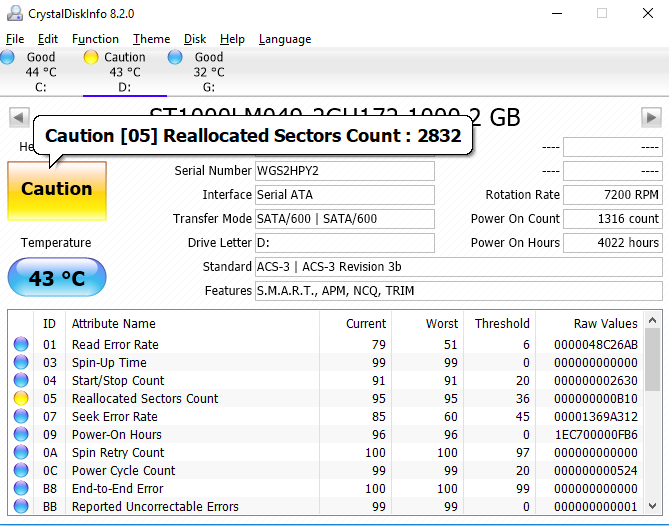Click the Power On Hours value 4022 hours
The width and height of the screenshot is (669, 526).
coord(613,243)
